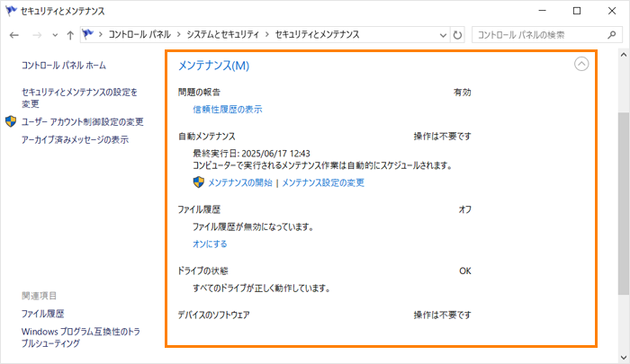Click the shield icon beside ユーザー アカウント制御設定

pyautogui.click(x=11, y=121)
